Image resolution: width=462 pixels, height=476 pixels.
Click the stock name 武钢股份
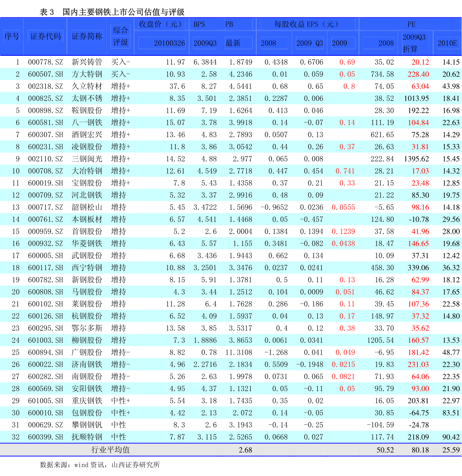click(x=87, y=255)
